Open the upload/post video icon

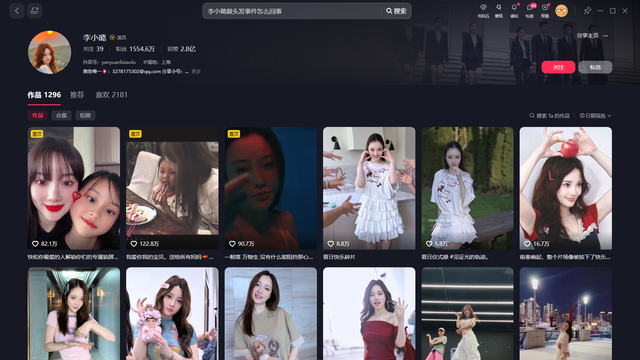tap(545, 11)
